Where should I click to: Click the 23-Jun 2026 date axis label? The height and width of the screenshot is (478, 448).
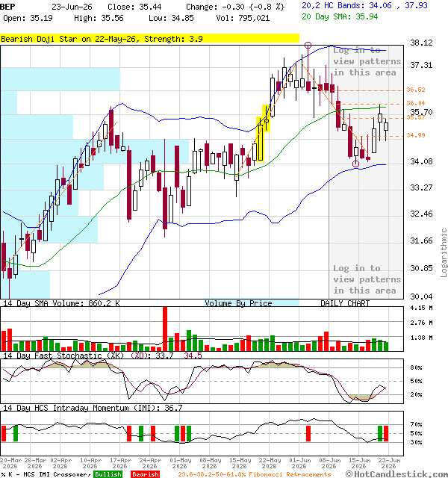pos(388,463)
